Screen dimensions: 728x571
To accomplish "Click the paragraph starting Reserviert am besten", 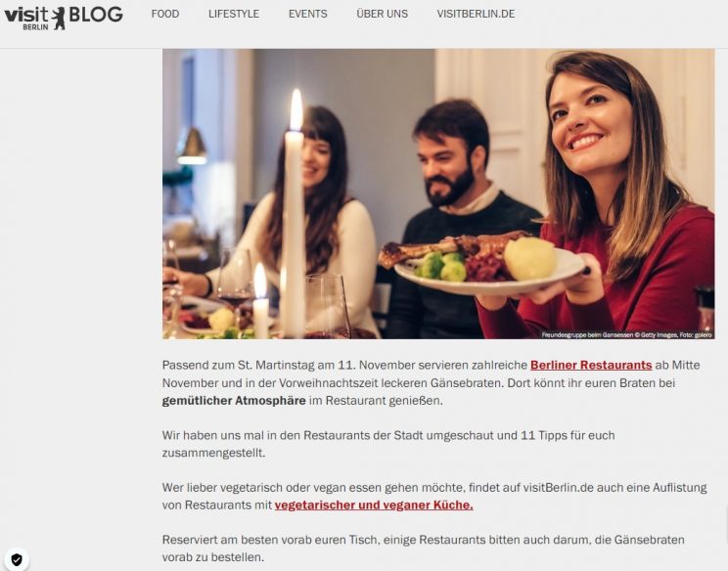I will coord(423,549).
